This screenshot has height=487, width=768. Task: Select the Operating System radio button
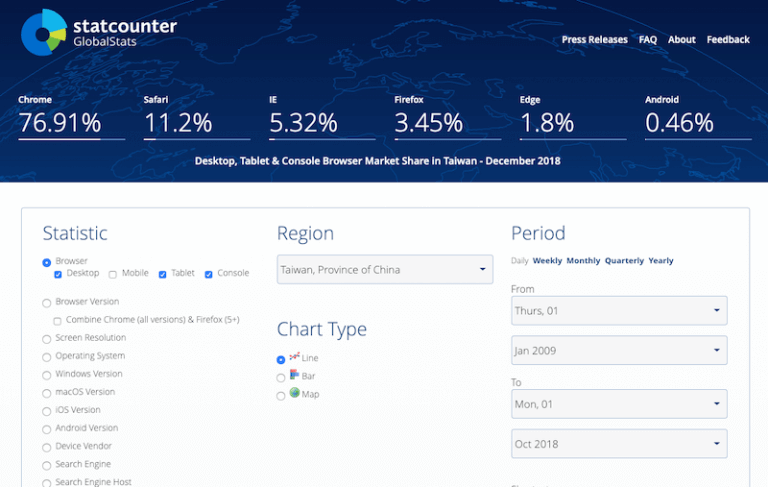[x=47, y=357]
